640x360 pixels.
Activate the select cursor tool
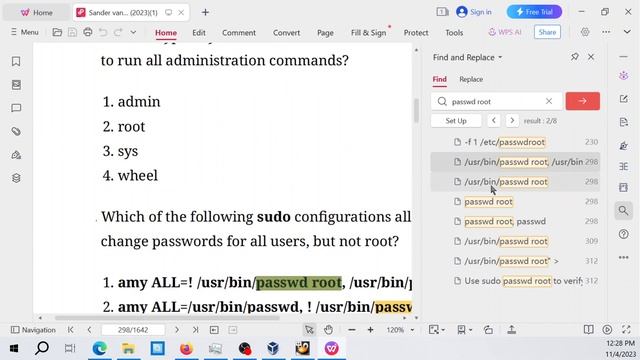click(x=309, y=330)
